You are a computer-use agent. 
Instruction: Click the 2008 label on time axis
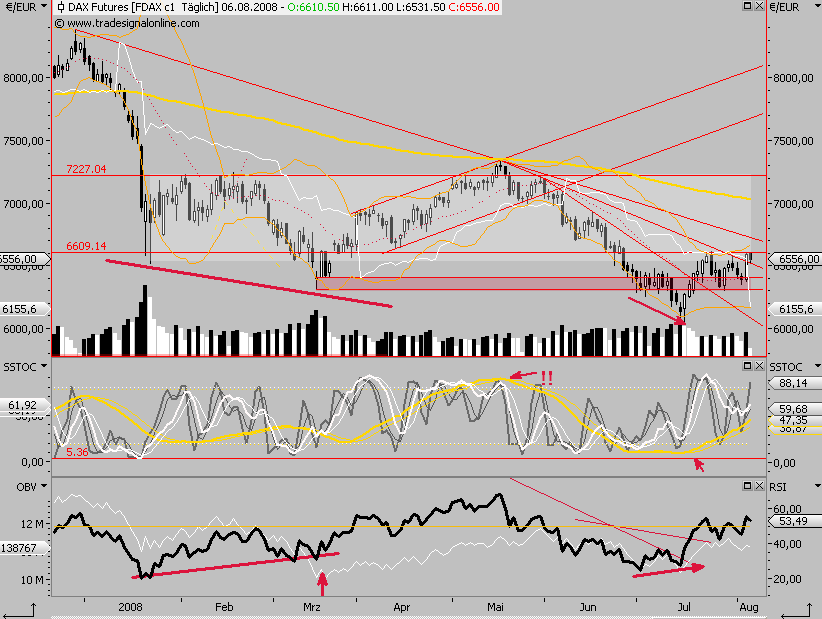click(130, 607)
